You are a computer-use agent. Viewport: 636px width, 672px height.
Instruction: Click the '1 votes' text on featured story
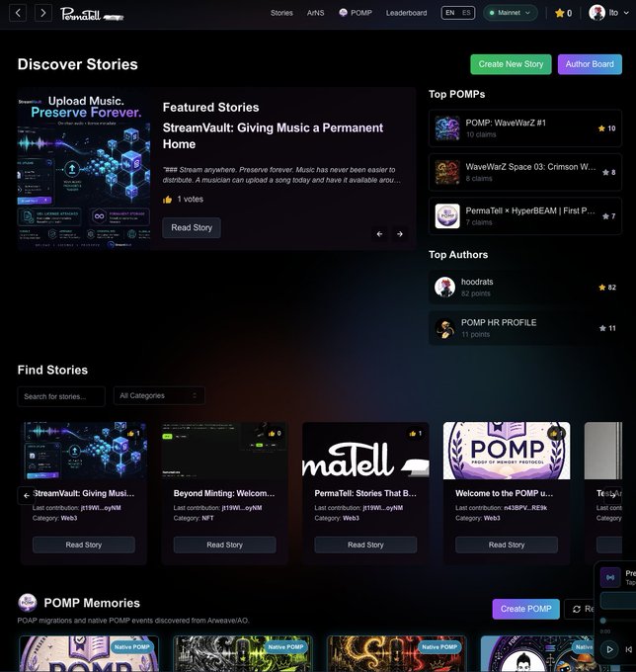pos(191,200)
